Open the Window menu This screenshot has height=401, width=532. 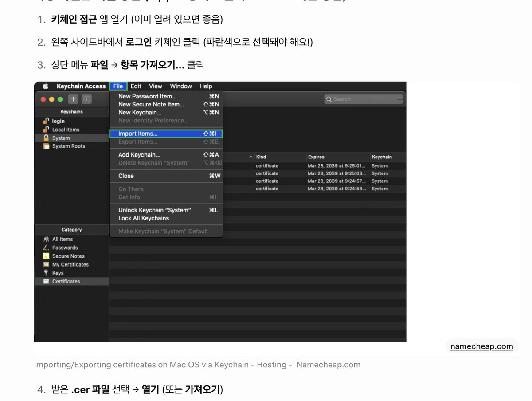tap(181, 86)
